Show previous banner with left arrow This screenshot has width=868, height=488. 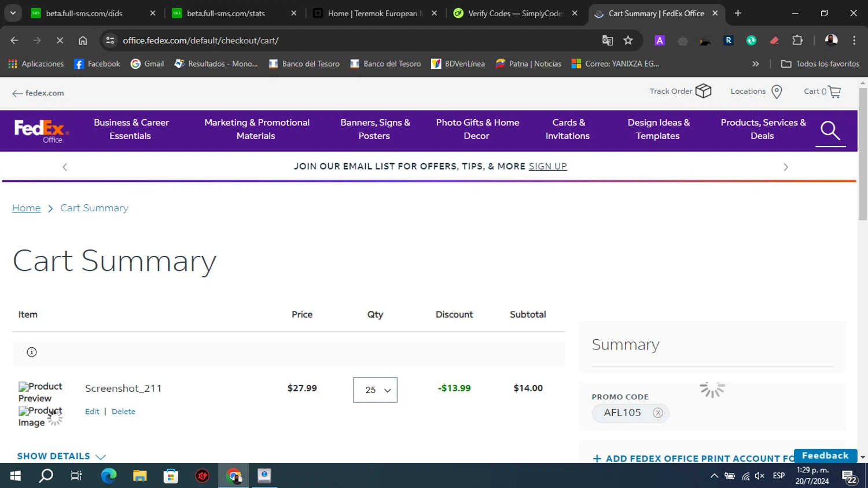[65, 167]
